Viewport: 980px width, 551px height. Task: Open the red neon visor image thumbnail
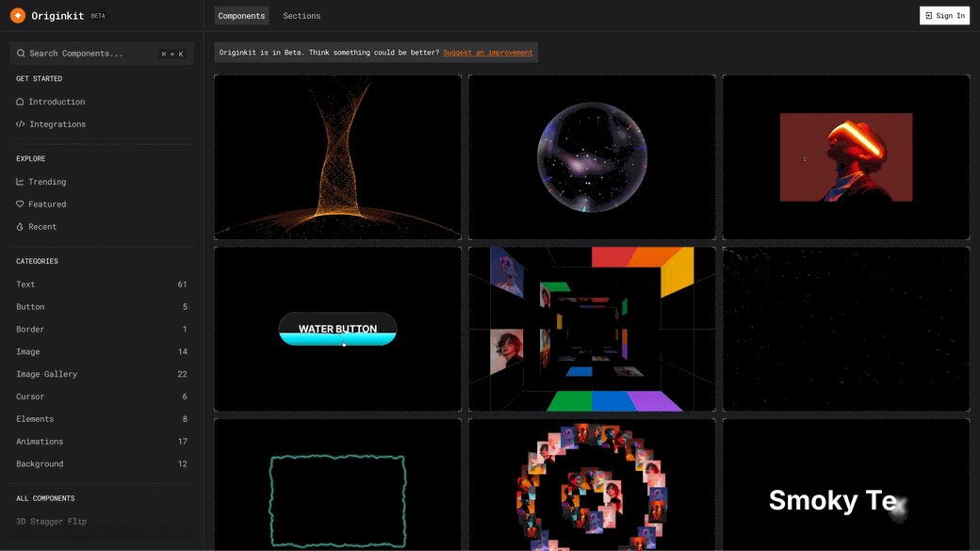(846, 157)
